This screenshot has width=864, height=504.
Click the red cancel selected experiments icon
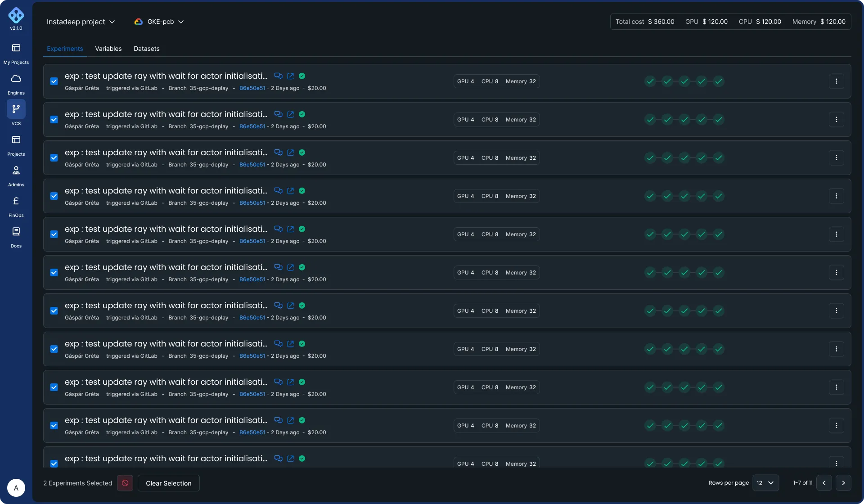point(125,483)
